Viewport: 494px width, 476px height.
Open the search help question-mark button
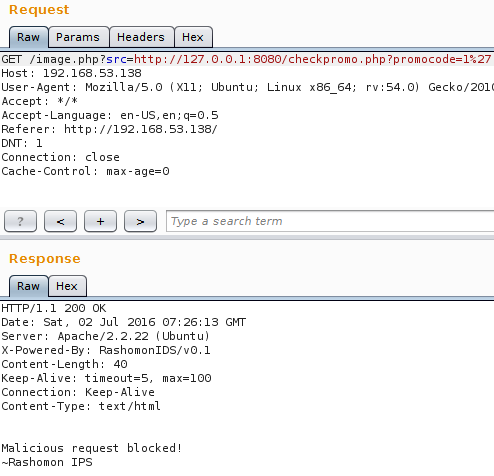pos(20,221)
